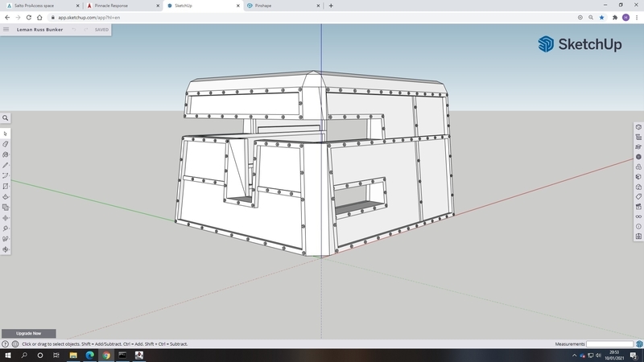Open the Instructor panel

(x=638, y=147)
